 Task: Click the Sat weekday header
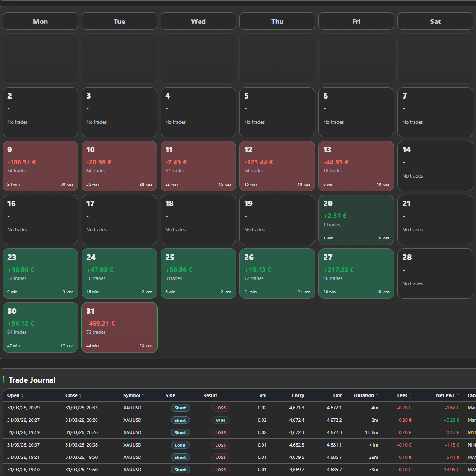435,21
